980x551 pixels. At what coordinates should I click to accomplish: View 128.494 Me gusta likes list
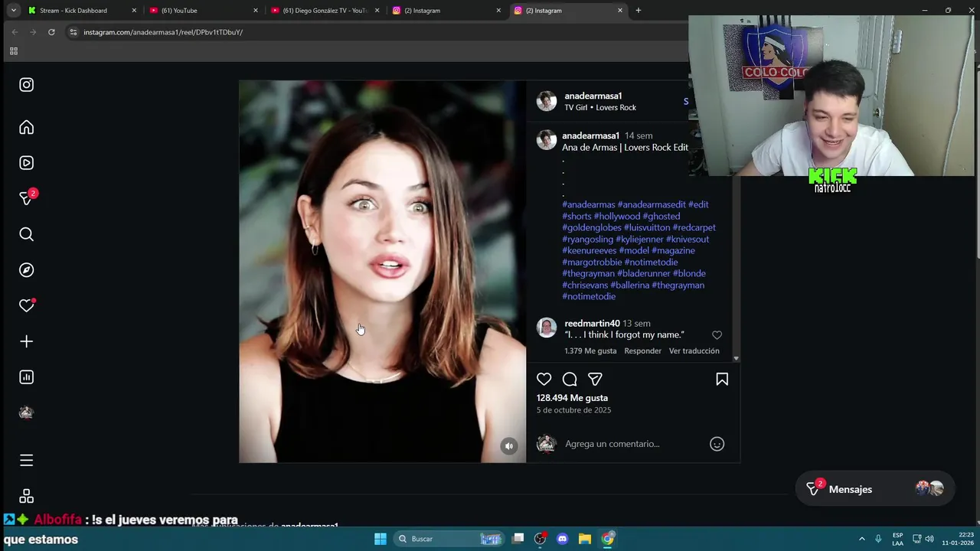click(x=572, y=398)
